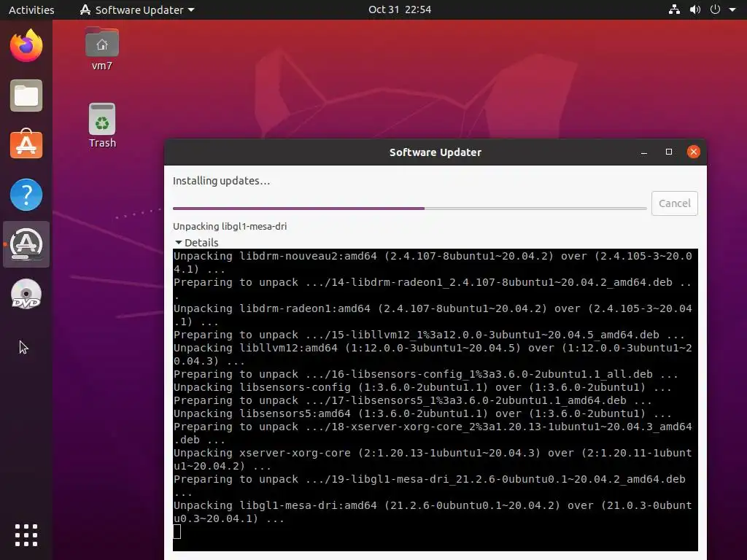The image size is (747, 560).
Task: Open the Trash desktop icon
Action: pos(102,125)
